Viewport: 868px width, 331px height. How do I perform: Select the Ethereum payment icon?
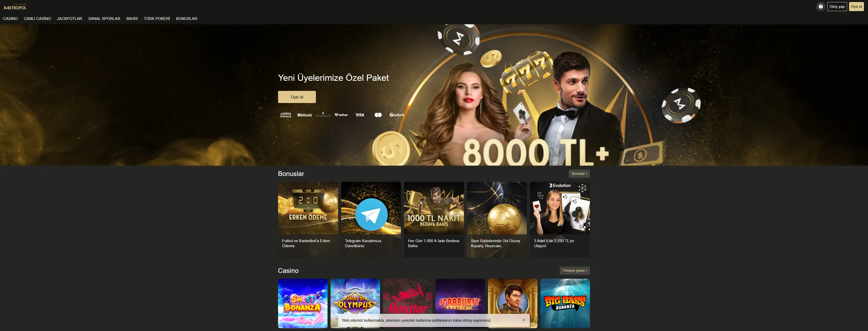(323, 115)
